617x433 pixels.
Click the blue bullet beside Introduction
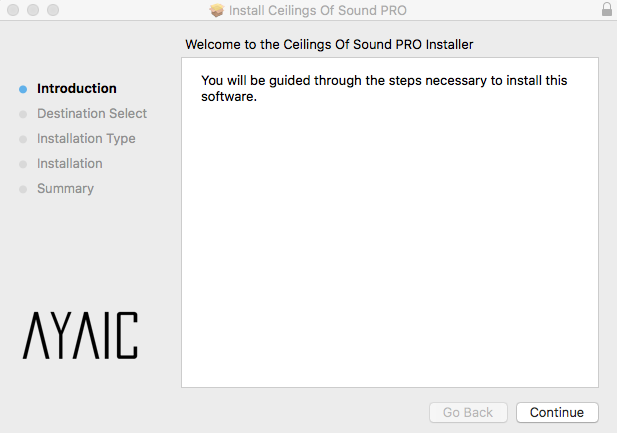[x=23, y=89]
